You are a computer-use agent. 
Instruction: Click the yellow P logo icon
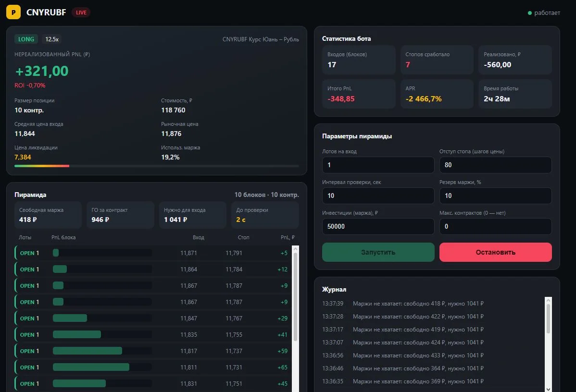tap(13, 12)
